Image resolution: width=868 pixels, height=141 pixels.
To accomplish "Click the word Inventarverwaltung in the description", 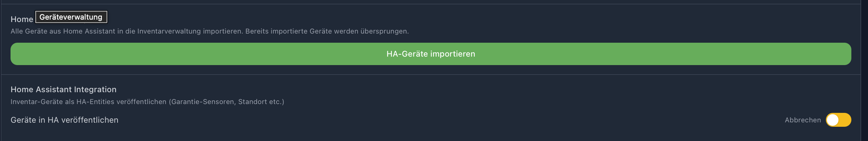I will [169, 32].
